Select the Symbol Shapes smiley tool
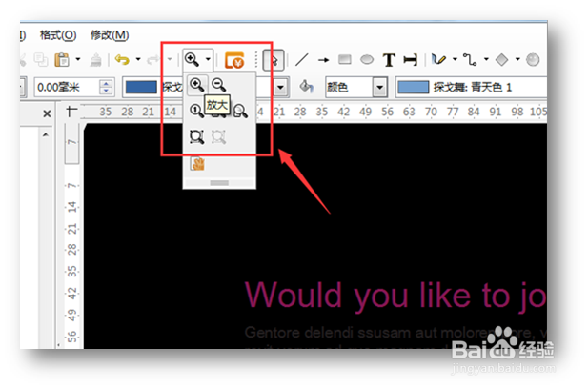Screen dimensions: 588x389 [x=533, y=60]
